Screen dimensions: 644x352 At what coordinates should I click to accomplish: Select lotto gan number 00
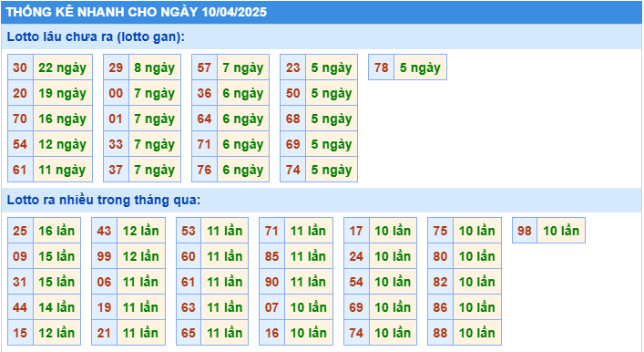coord(116,93)
